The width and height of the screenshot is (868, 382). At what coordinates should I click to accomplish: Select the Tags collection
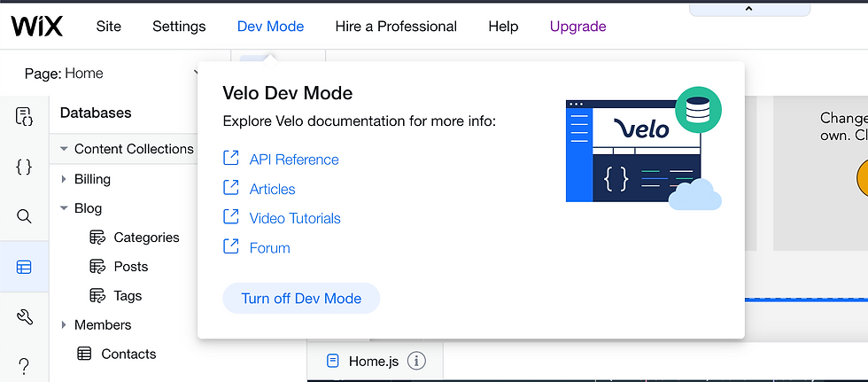click(x=128, y=296)
